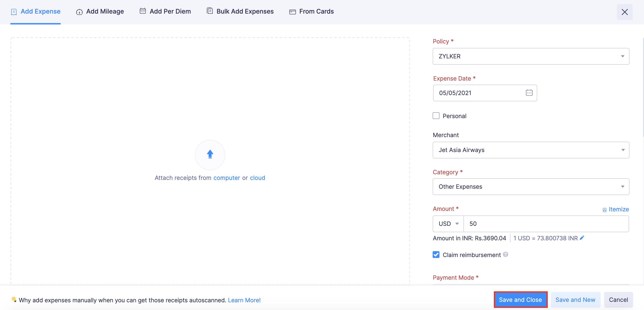The image size is (644, 310).
Task: Click the pencil icon to edit exchange rate
Action: [582, 238]
